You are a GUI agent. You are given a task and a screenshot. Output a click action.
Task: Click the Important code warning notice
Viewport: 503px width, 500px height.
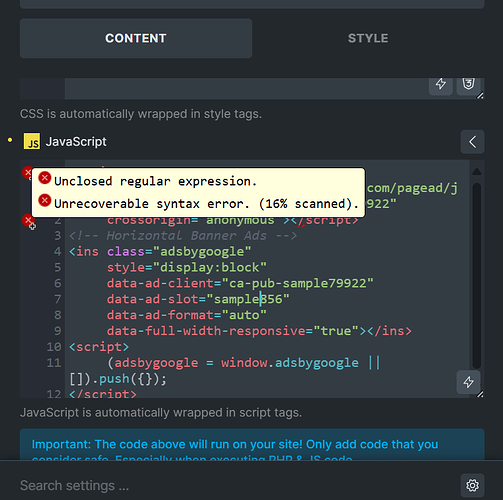click(252, 445)
